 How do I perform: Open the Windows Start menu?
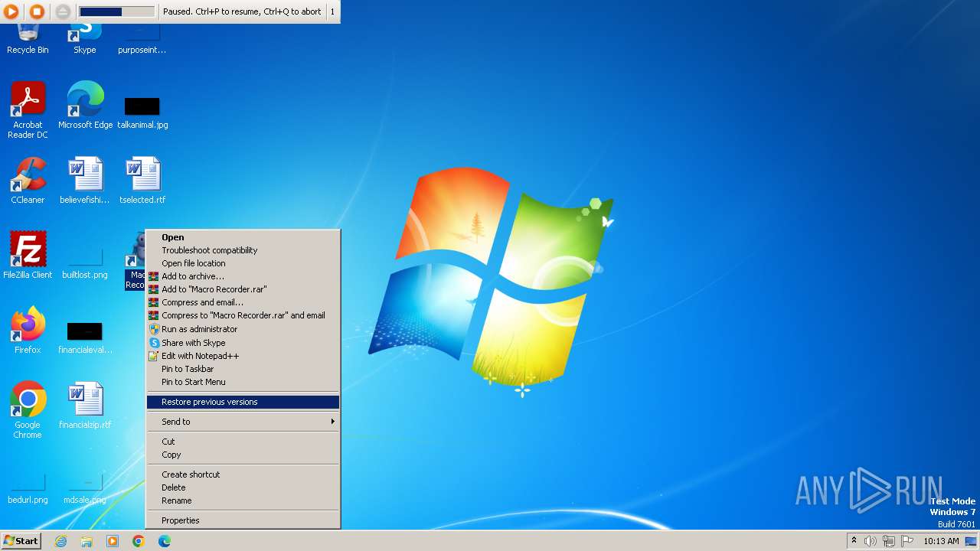tap(21, 540)
